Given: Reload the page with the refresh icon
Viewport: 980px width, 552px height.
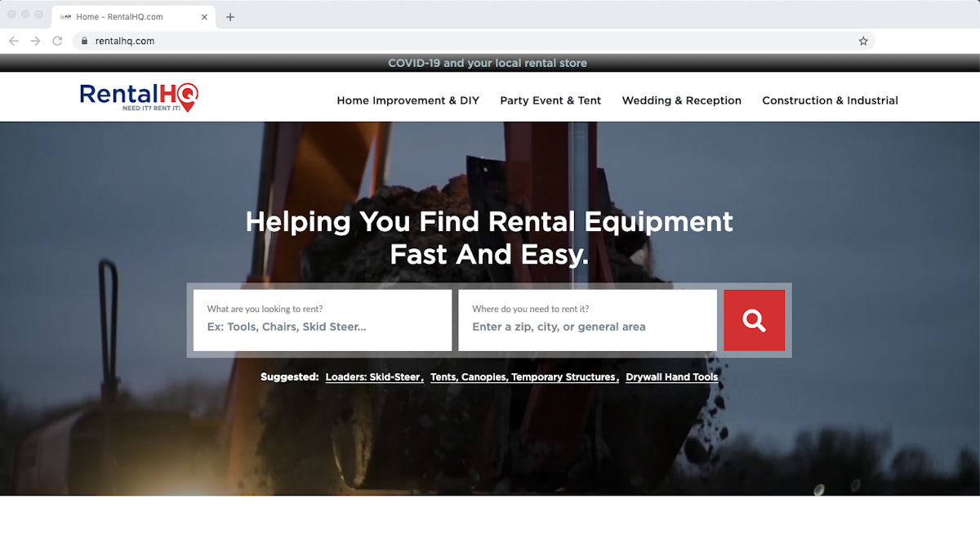Looking at the screenshot, I should tap(56, 41).
